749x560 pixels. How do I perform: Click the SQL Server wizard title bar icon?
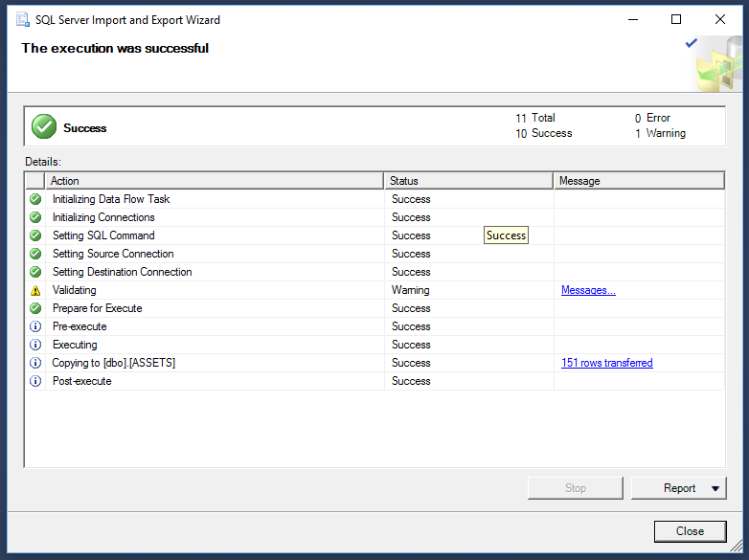coord(22,19)
